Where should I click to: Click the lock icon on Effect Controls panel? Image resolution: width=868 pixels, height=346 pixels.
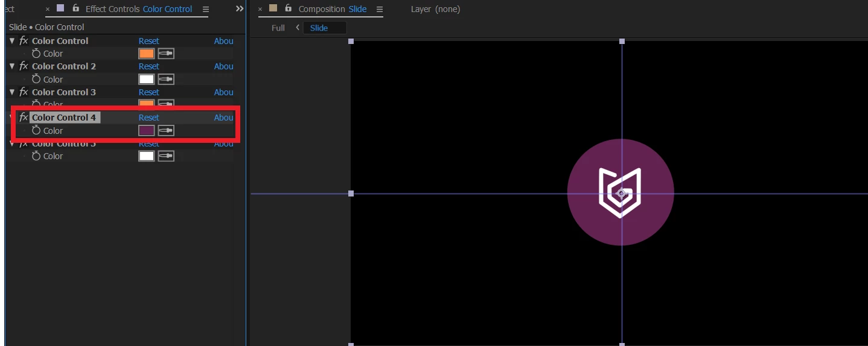pyautogui.click(x=75, y=8)
